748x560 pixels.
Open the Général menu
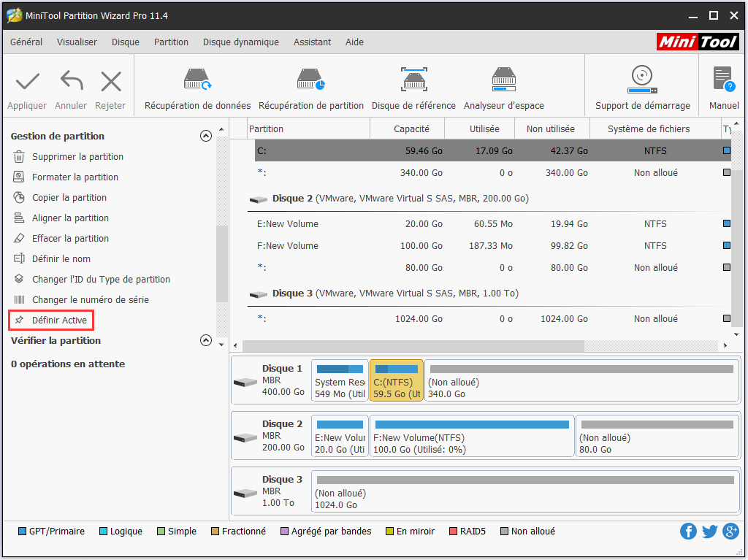(x=26, y=42)
